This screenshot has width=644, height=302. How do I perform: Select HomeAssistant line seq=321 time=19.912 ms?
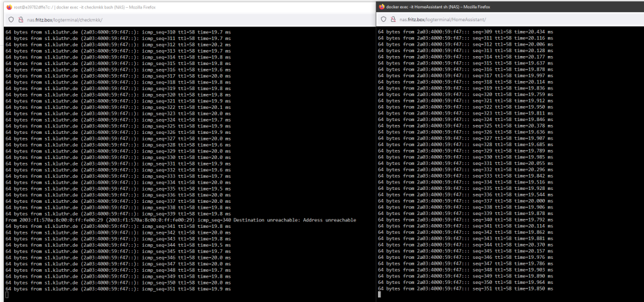pos(466,100)
